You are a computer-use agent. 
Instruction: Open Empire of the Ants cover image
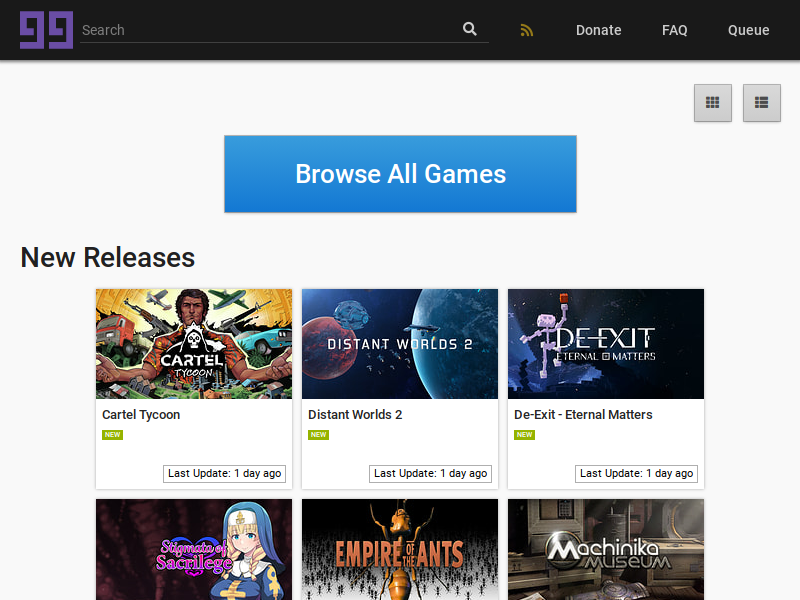(x=400, y=549)
